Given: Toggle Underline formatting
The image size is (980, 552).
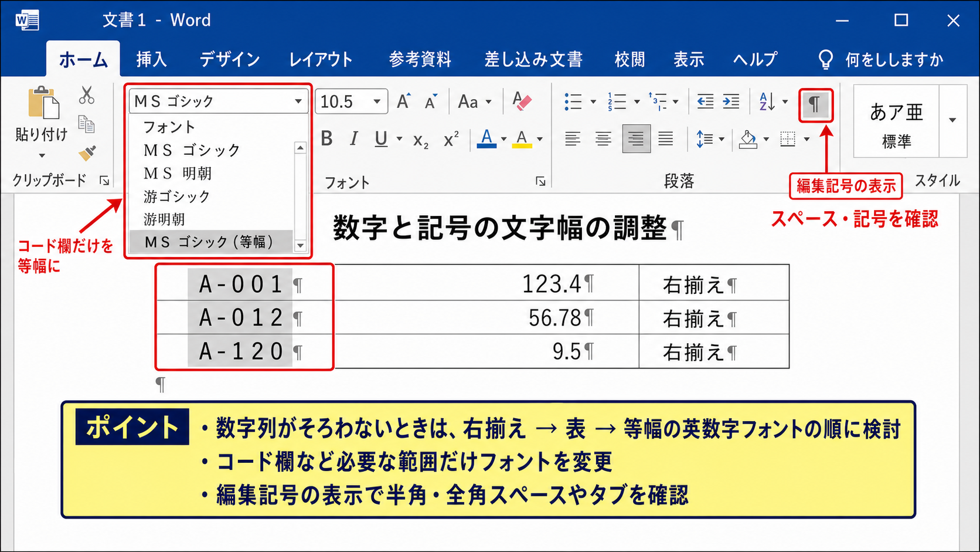Looking at the screenshot, I should pyautogui.click(x=381, y=139).
